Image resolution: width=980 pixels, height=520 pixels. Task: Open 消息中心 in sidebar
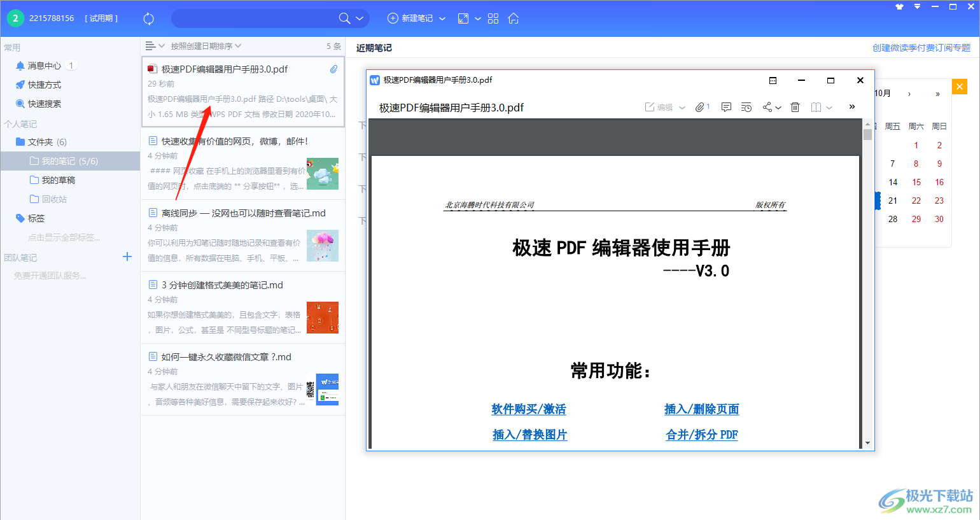coord(45,66)
